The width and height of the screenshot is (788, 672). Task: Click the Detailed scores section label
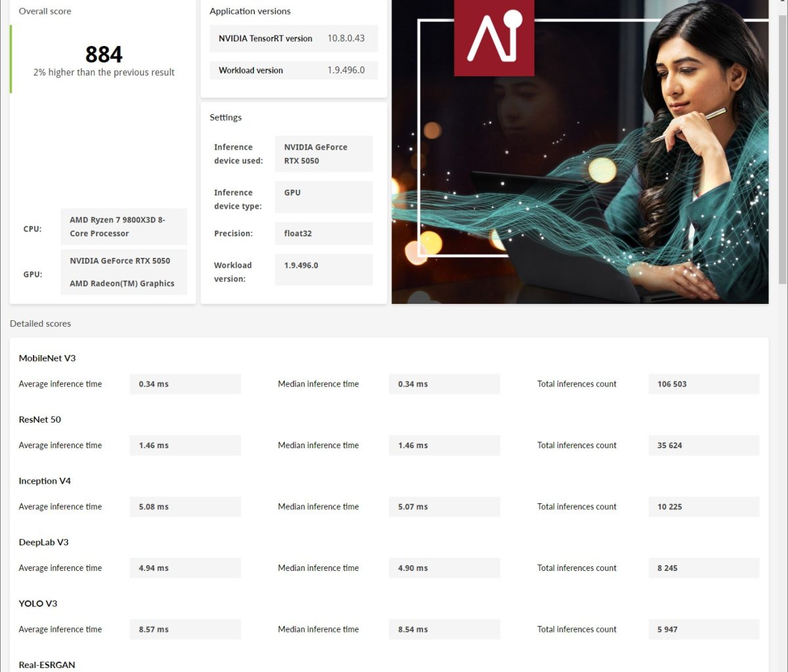point(41,324)
